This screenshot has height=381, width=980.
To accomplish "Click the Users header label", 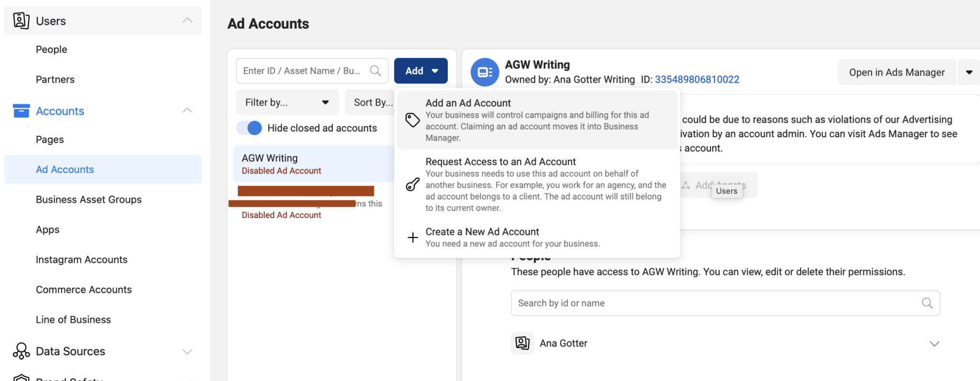I will pyautogui.click(x=51, y=21).
